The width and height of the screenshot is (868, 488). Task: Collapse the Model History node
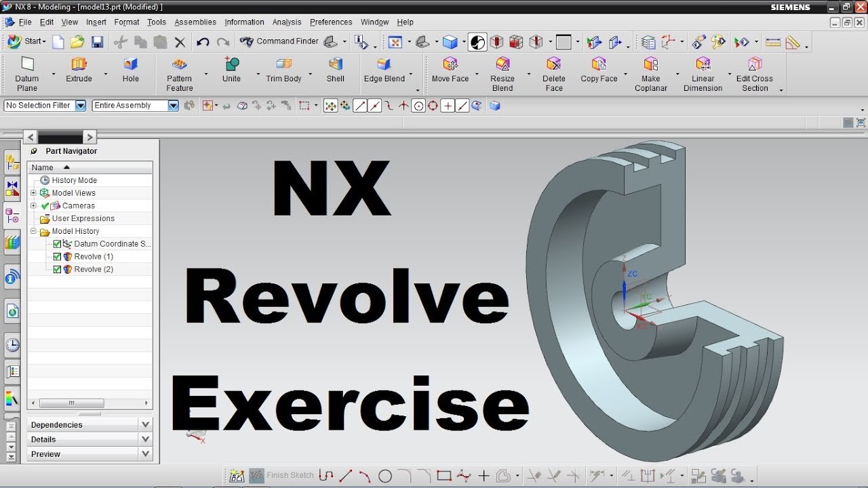(33, 231)
